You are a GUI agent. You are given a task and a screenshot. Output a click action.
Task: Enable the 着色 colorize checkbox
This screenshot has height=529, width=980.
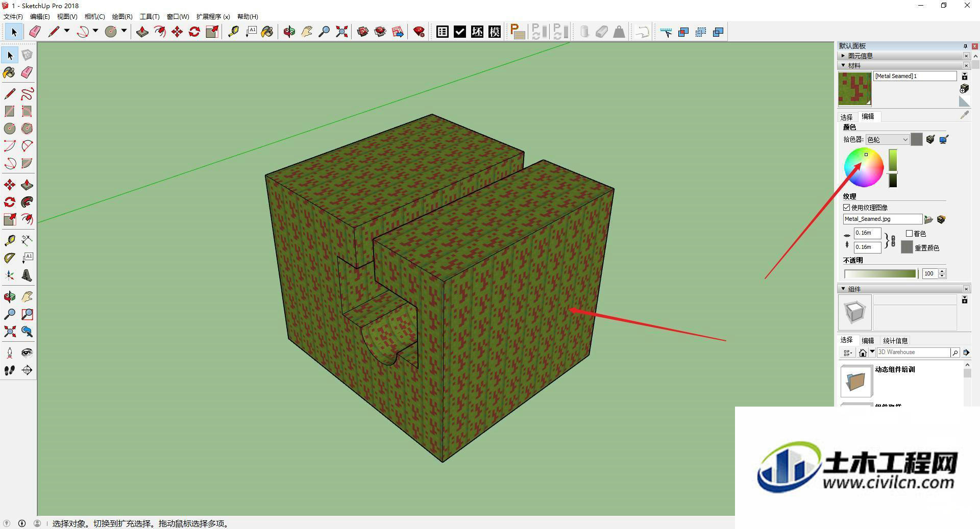(909, 233)
